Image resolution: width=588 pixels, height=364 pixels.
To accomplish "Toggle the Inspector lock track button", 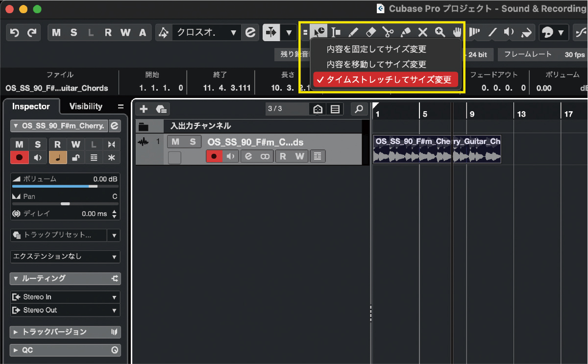I will point(75,157).
